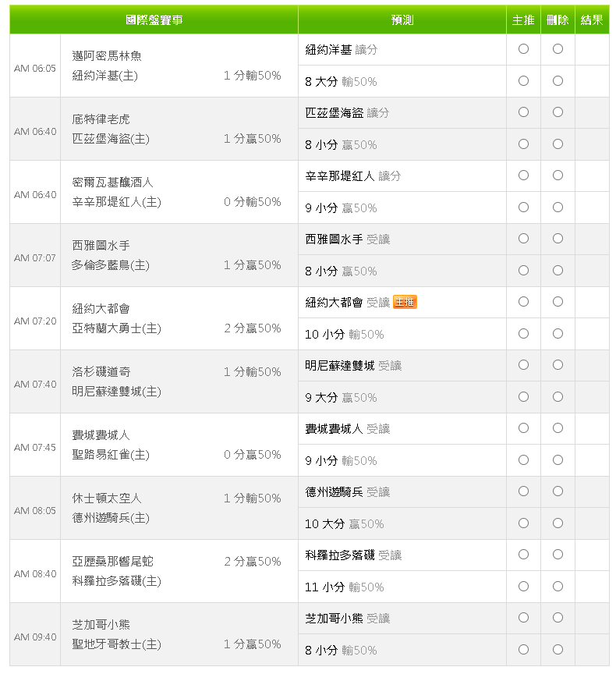Image resolution: width=616 pixels, height=674 pixels.
Task: Click the 國際盤賽事 column header
Action: (x=154, y=20)
